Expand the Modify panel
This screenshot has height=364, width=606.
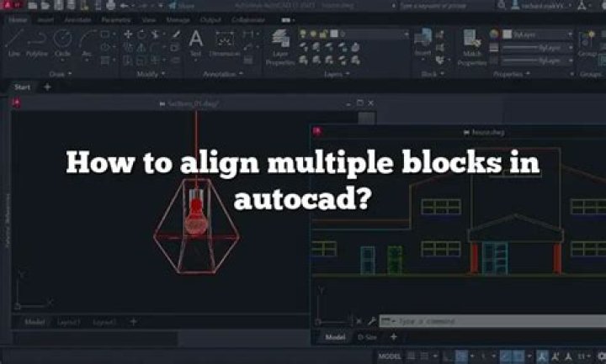point(151,74)
